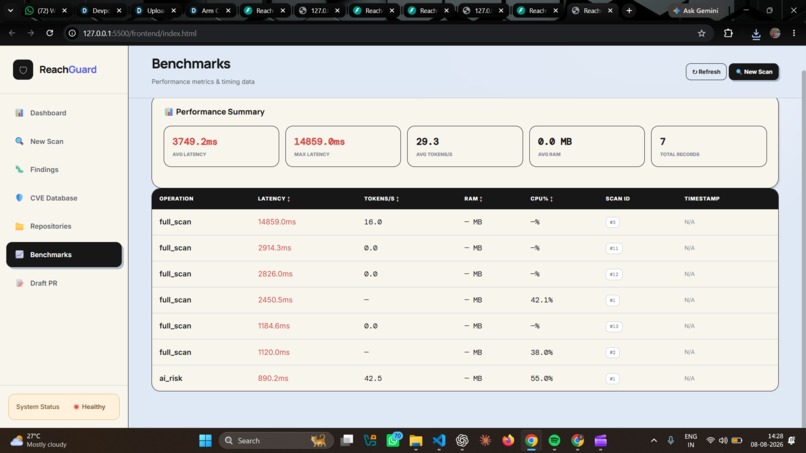This screenshot has width=806, height=453.
Task: Open File Explorer from taskbar
Action: pos(415,441)
